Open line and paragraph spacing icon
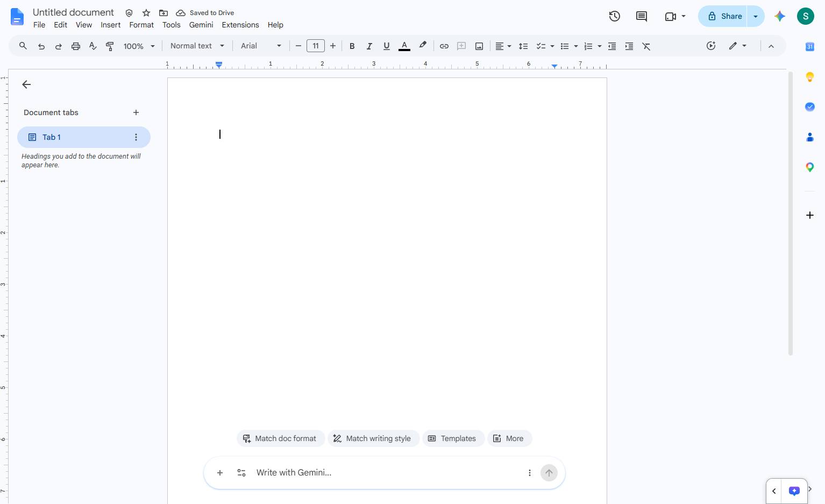 tap(523, 46)
